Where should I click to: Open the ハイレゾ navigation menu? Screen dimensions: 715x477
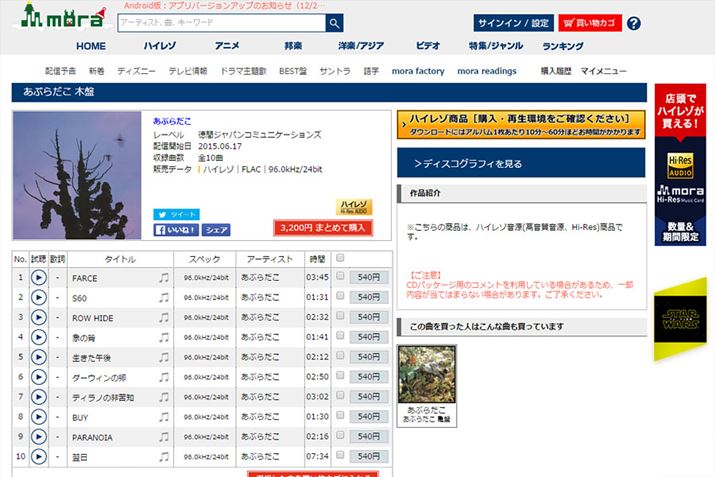(x=159, y=46)
